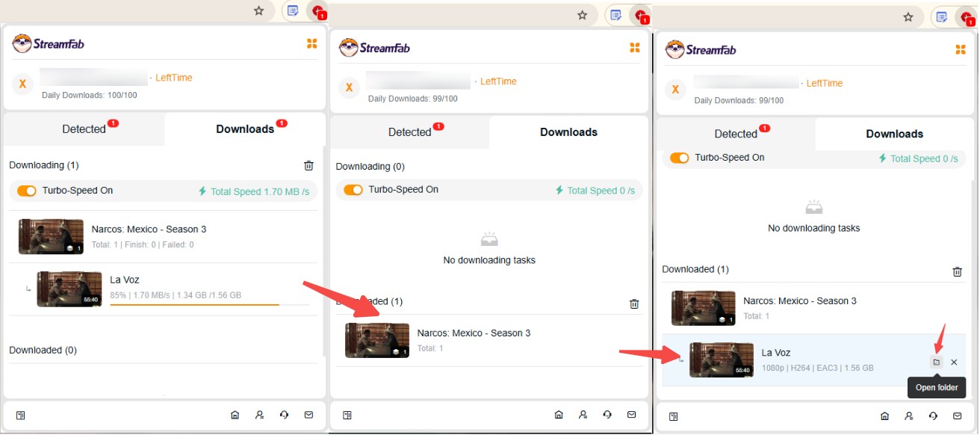Toggle Turbo-Speed off in left panel
This screenshot has width=980, height=435.
tap(27, 191)
